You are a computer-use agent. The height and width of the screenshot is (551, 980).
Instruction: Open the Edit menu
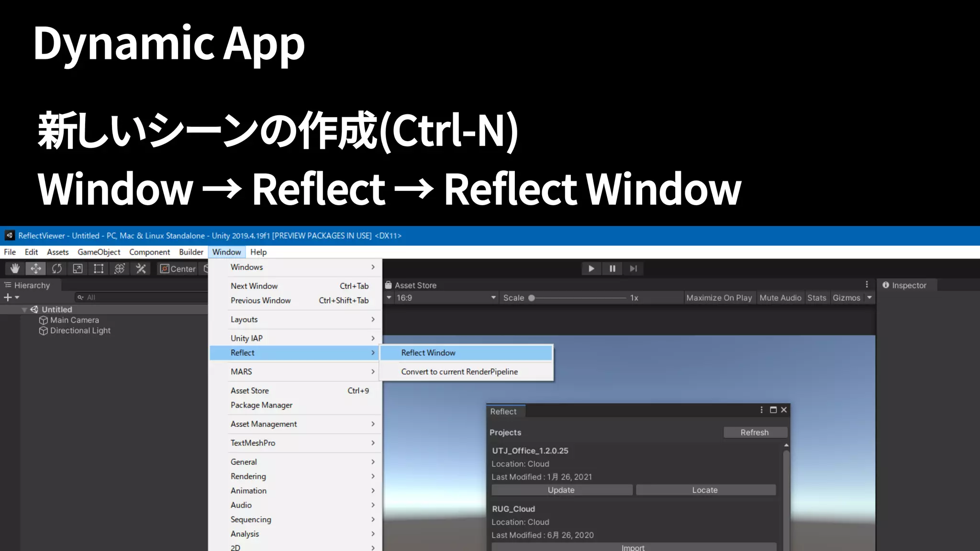tap(31, 252)
